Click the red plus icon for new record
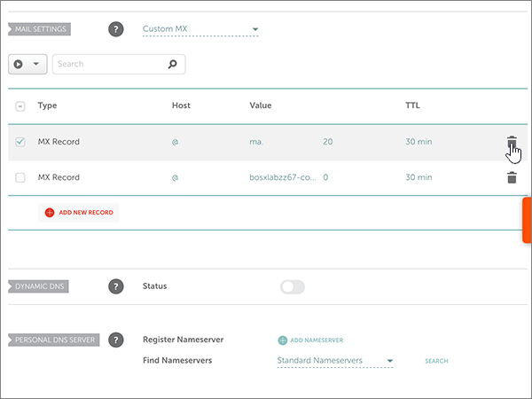 [50, 213]
